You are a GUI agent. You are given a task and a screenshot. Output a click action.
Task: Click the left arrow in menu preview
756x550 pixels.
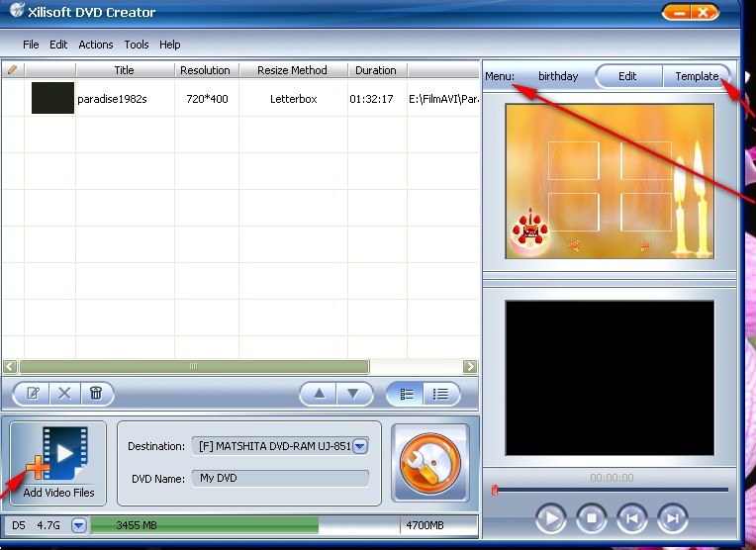[x=573, y=246]
